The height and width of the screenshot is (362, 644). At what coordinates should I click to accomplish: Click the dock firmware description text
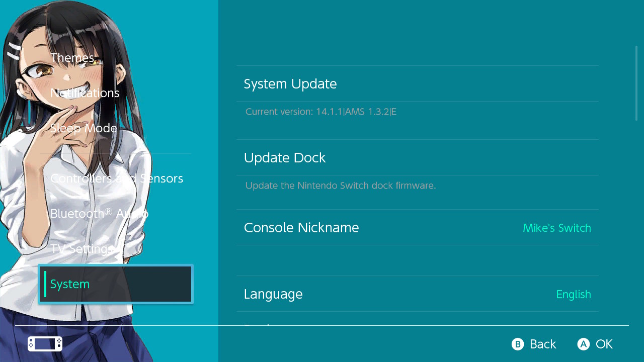341,186
